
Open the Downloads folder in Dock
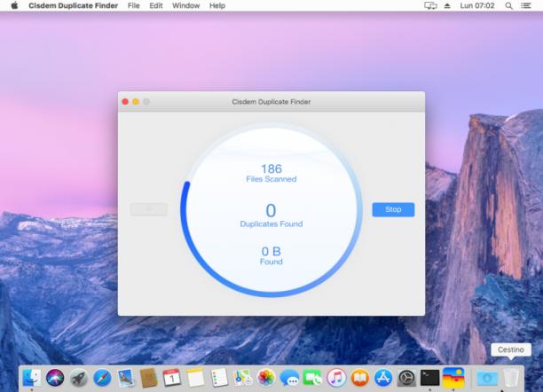point(487,378)
